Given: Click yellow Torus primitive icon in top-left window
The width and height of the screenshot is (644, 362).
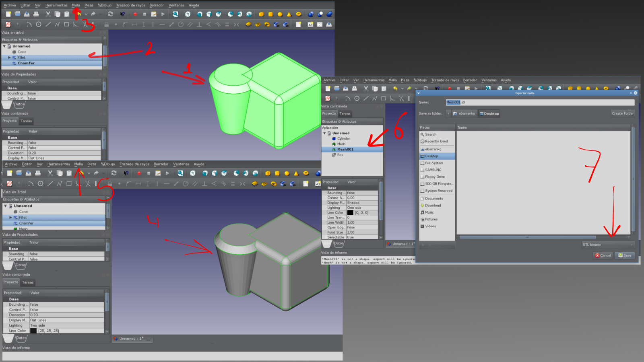Looking at the screenshot, I should (298, 14).
